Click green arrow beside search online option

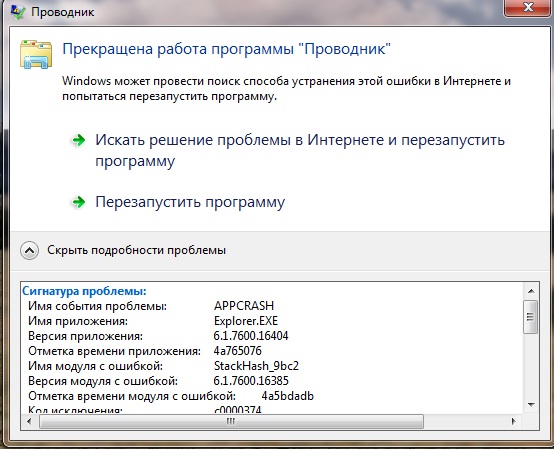coord(78,140)
